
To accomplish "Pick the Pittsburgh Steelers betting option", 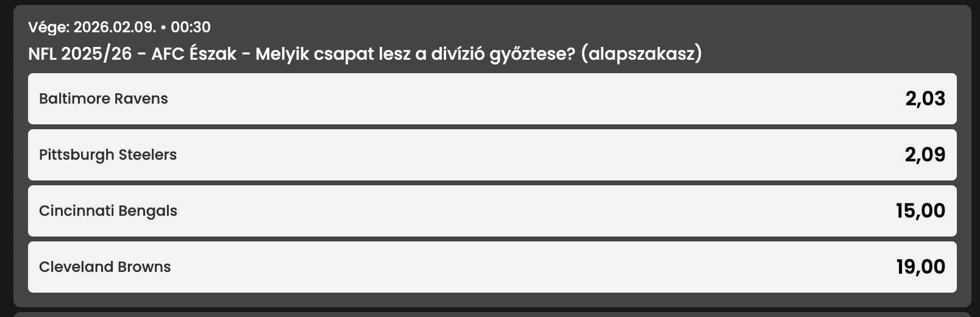I will [491, 155].
